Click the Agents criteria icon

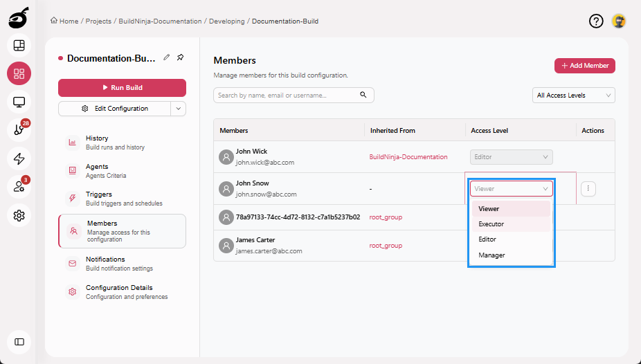(x=73, y=170)
